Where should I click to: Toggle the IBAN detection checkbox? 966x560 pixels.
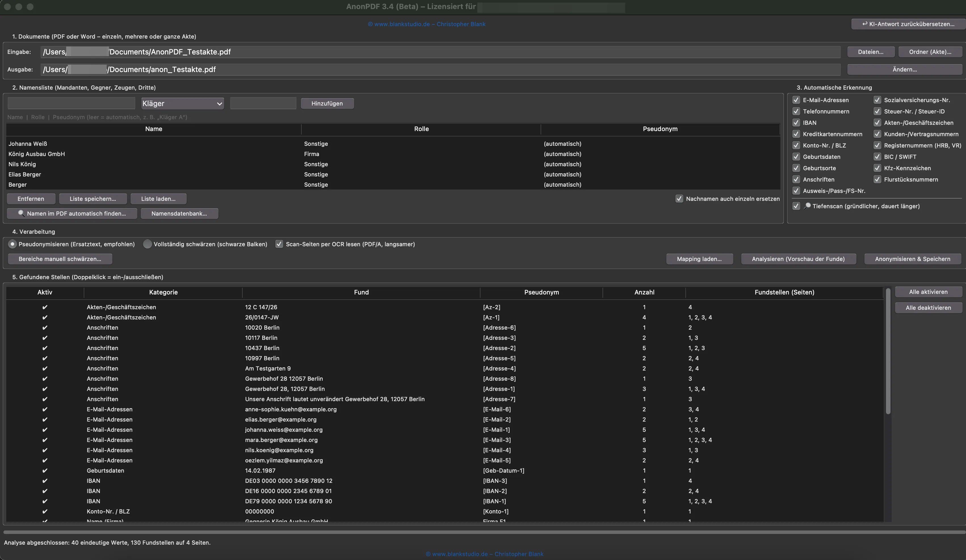[796, 123]
